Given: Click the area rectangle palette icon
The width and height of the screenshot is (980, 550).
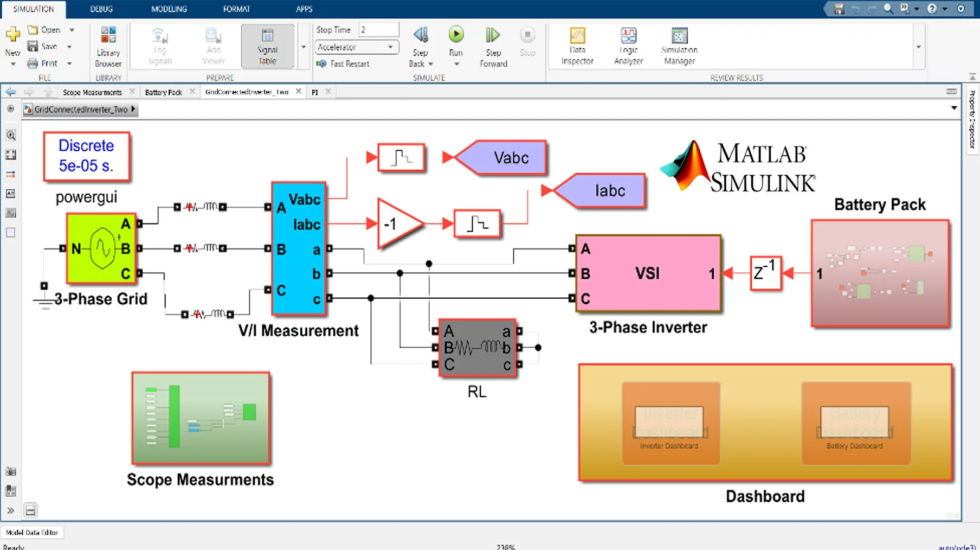Looking at the screenshot, I should [10, 233].
